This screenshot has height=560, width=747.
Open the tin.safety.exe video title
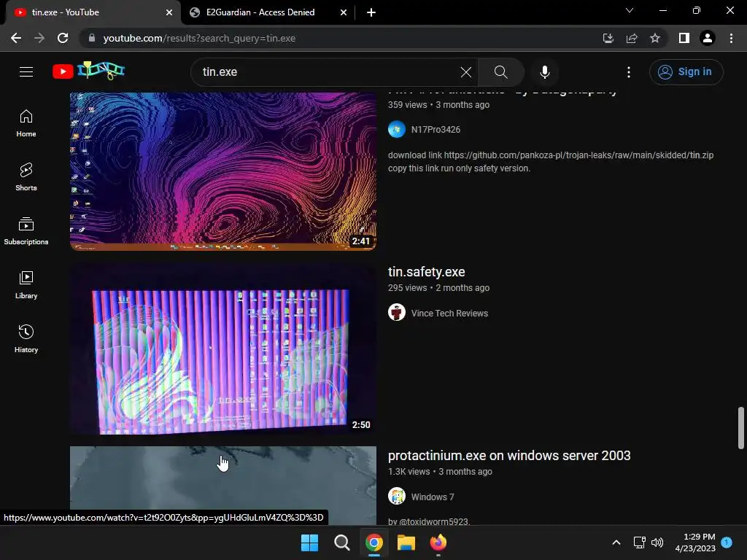pos(426,272)
